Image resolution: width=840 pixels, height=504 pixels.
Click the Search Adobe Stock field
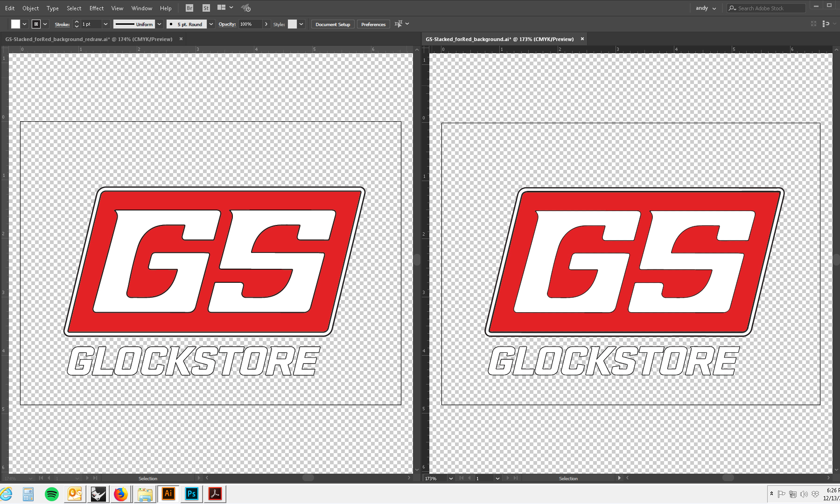[x=766, y=8]
